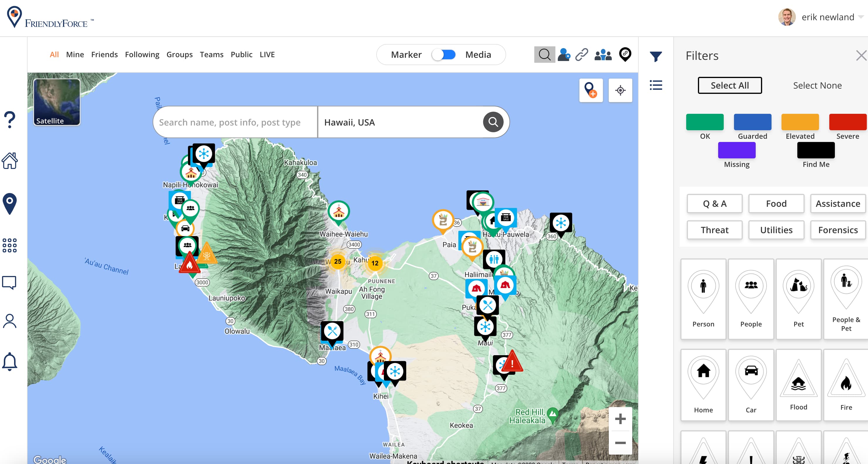Switch to the Friends tab
The width and height of the screenshot is (868, 464).
(x=104, y=54)
